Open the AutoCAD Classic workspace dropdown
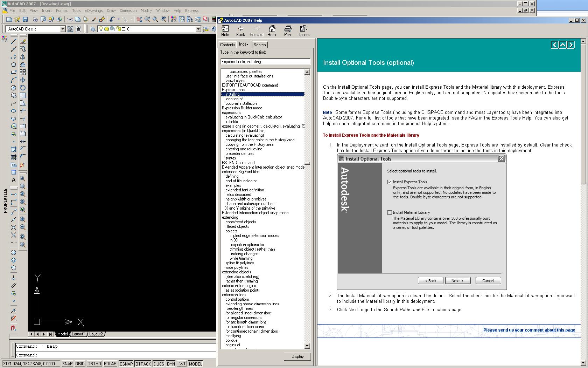The image size is (588, 368). tap(63, 29)
